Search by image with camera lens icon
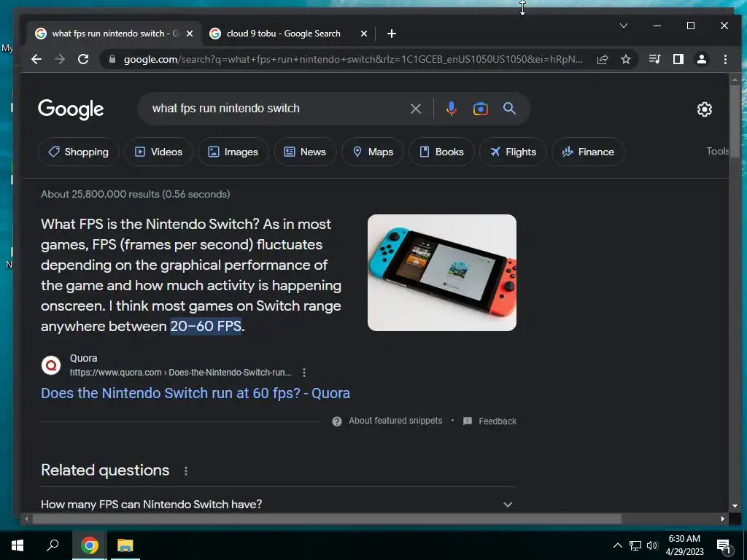 pyautogui.click(x=480, y=109)
